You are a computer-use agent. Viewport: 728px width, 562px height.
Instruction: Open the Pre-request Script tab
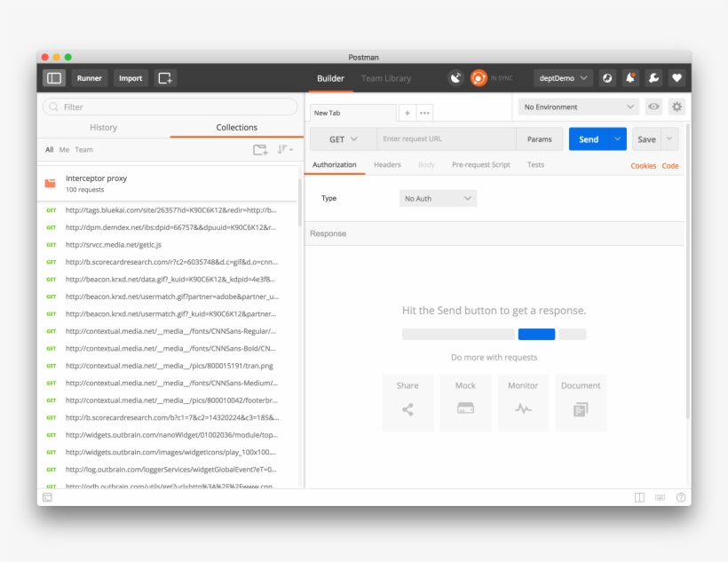[x=481, y=165]
